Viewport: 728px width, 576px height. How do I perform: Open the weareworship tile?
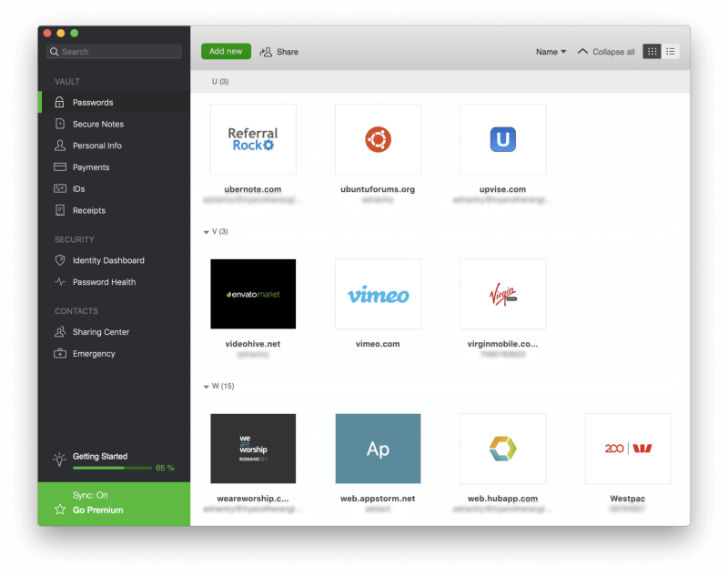(253, 449)
